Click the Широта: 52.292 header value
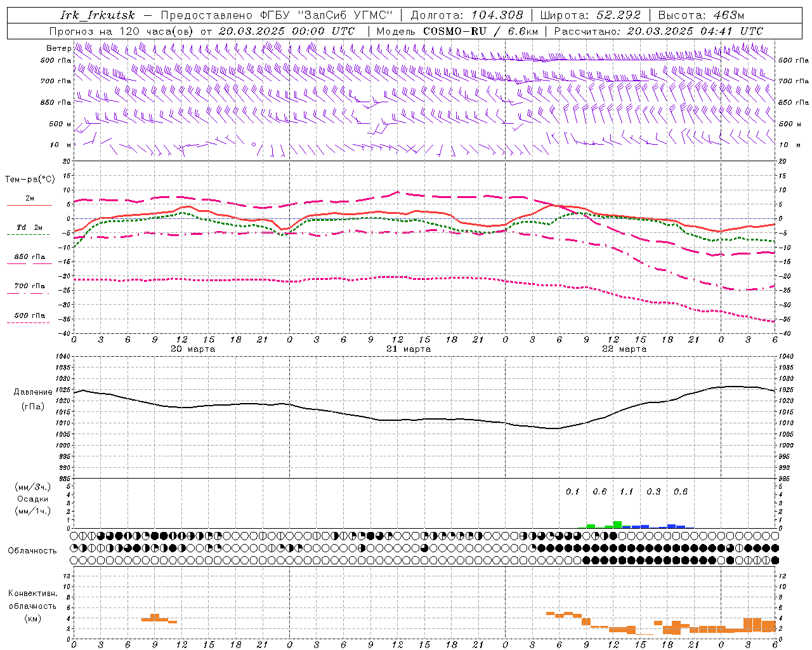This screenshot has width=812, height=650. 590,15
